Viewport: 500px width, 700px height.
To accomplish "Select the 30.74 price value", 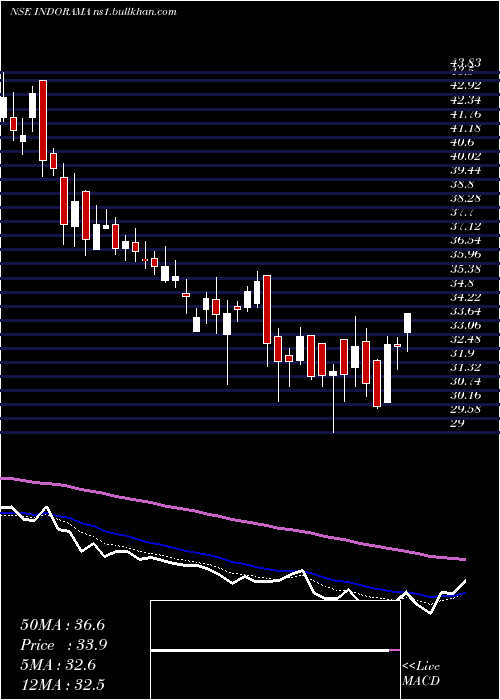I will tap(466, 382).
